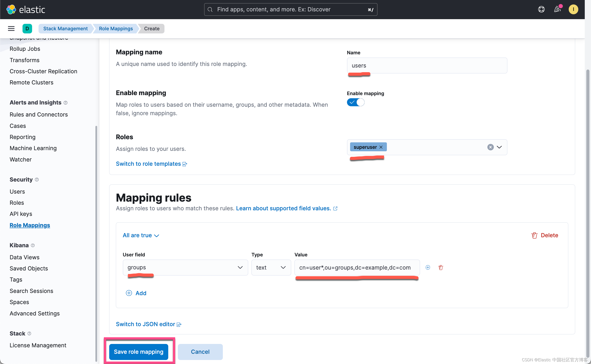591x364 pixels.
Task: Click the plus icon beside rule value
Action: [x=428, y=268]
